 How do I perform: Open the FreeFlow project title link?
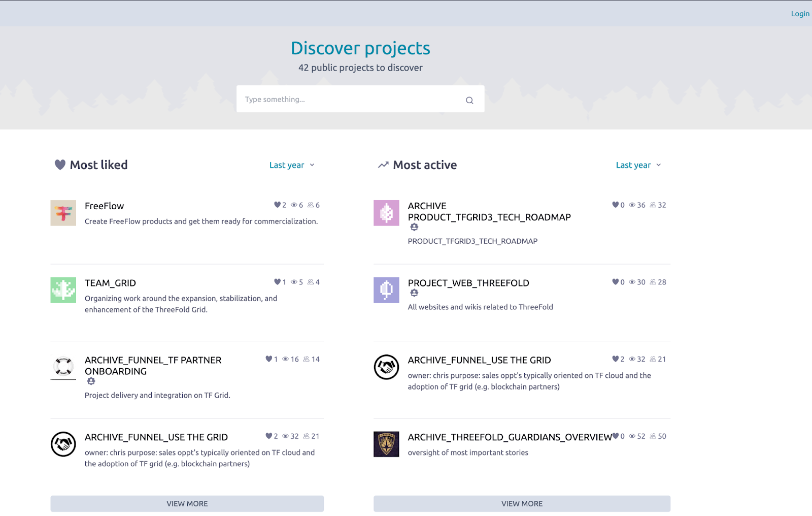pos(104,206)
